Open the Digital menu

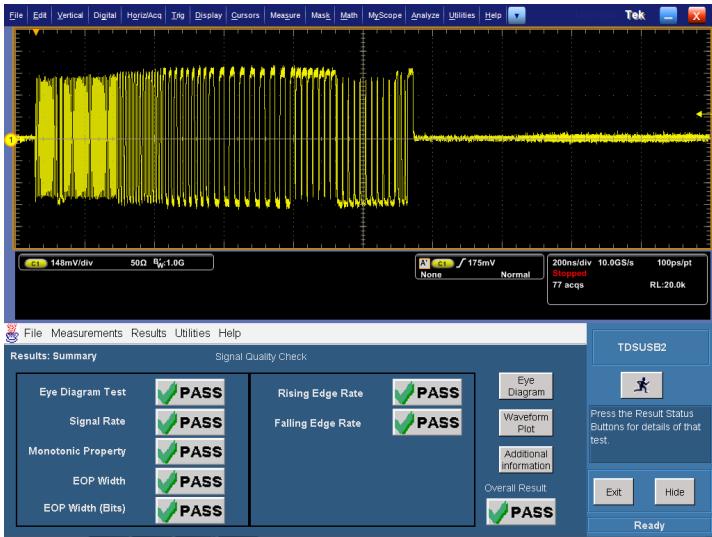pos(105,15)
